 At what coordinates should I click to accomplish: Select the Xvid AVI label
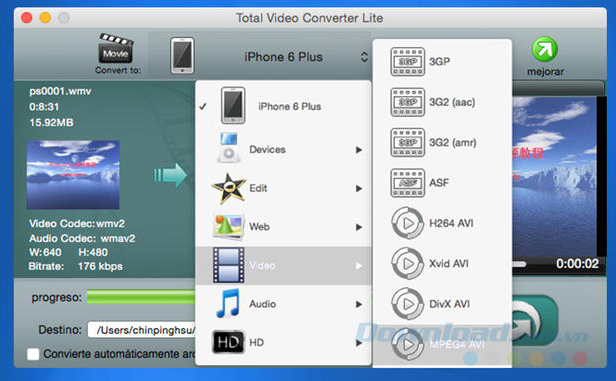click(x=449, y=264)
